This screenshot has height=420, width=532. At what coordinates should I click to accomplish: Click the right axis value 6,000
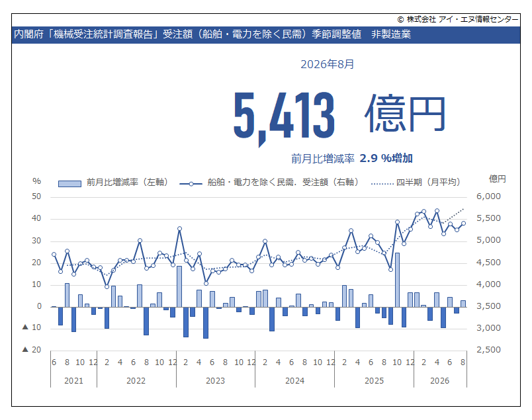tap(488, 196)
